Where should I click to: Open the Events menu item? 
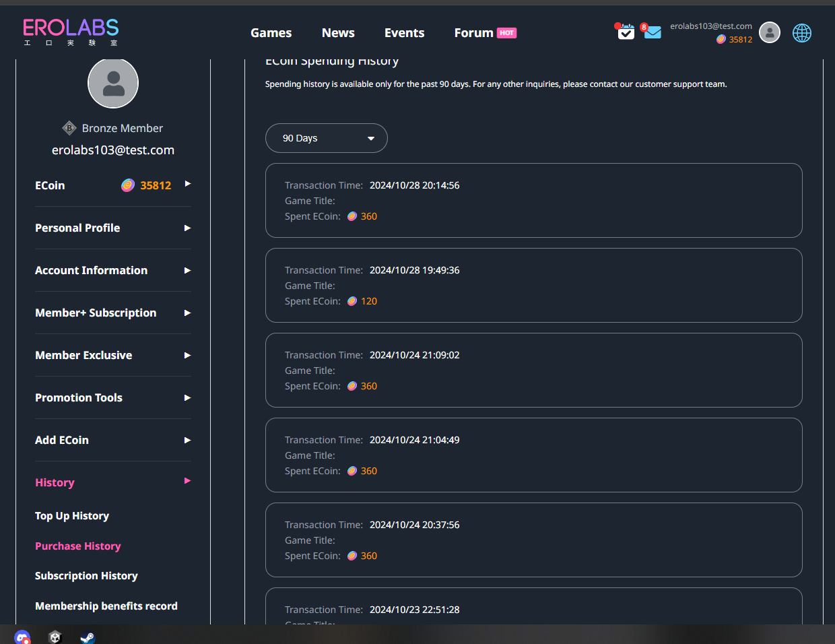coord(405,33)
